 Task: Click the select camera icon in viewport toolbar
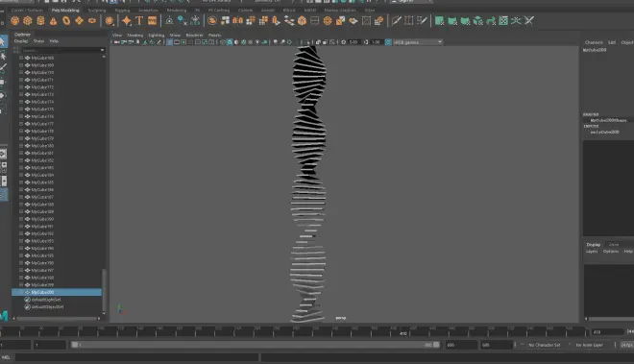click(117, 42)
